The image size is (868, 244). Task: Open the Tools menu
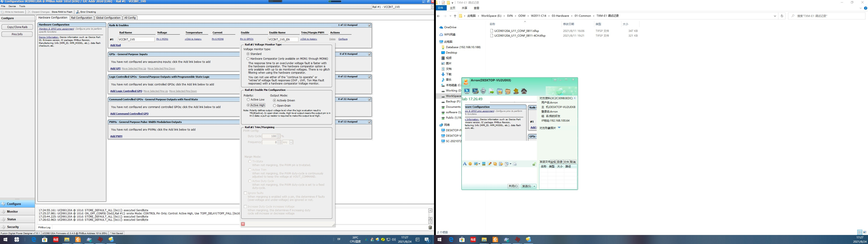tap(22, 6)
